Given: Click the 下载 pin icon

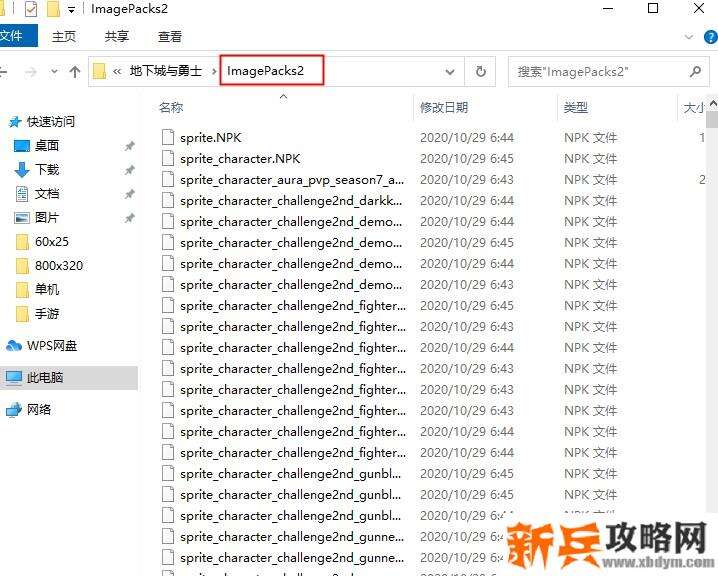Looking at the screenshot, I should 130,170.
